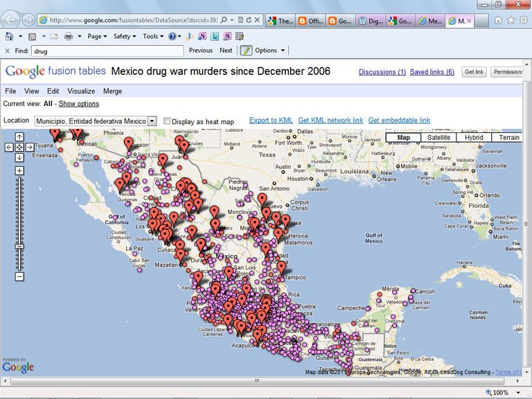Open the Print dropdown arrow
This screenshot has height=399, width=532.
(80, 36)
